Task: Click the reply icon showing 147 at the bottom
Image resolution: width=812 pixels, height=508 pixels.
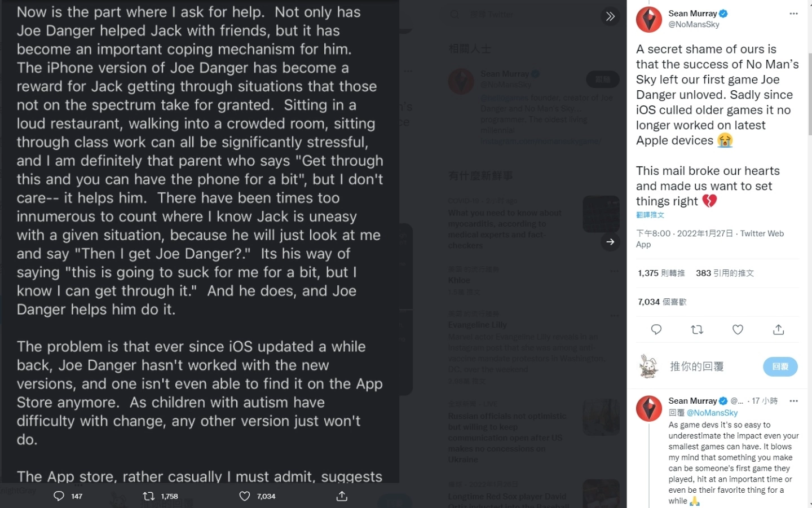Action: [x=59, y=496]
